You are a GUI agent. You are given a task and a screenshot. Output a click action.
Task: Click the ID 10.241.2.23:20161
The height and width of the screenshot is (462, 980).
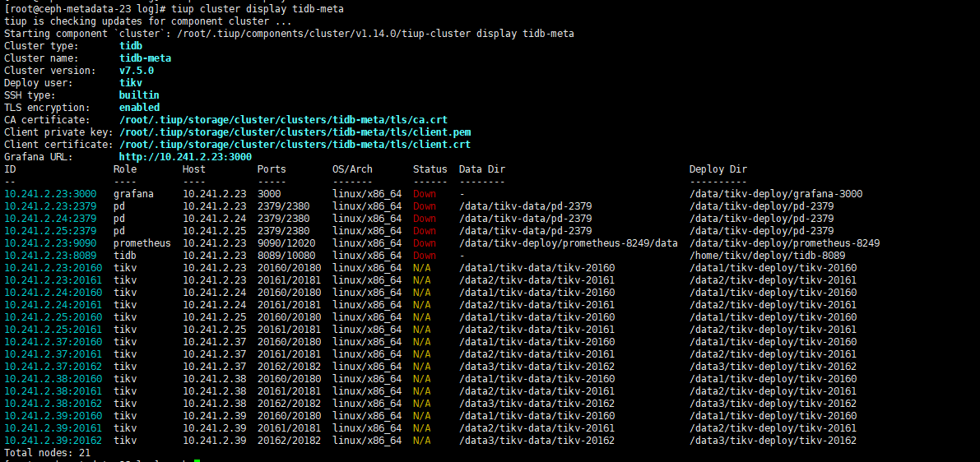[53, 280]
